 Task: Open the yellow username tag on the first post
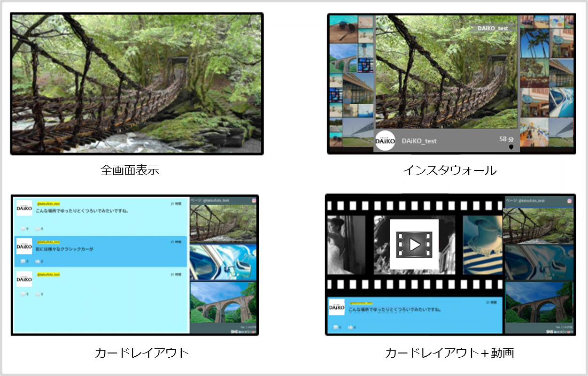(x=48, y=203)
